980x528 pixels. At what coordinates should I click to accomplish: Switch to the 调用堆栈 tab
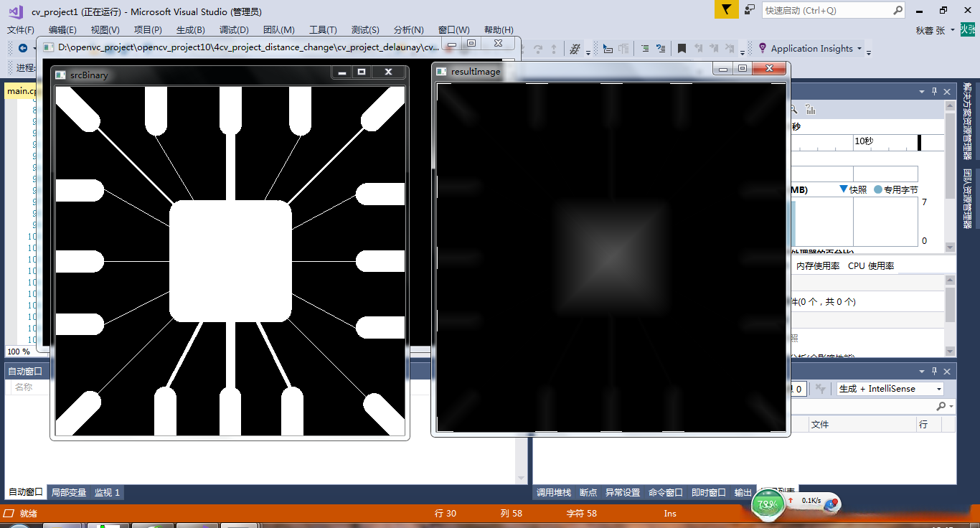point(554,493)
